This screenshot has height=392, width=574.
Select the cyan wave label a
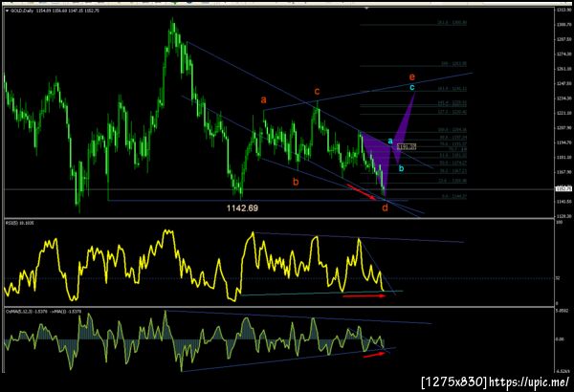click(x=390, y=141)
